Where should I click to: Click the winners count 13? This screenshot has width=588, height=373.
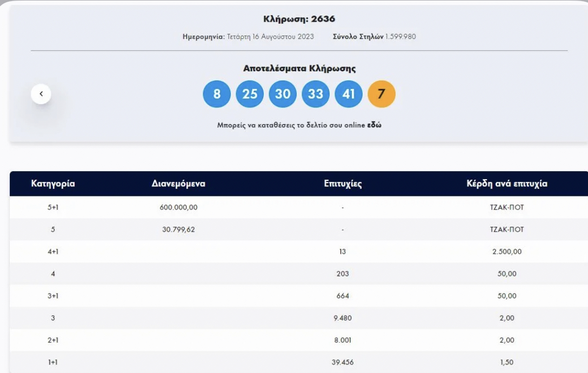[343, 252]
